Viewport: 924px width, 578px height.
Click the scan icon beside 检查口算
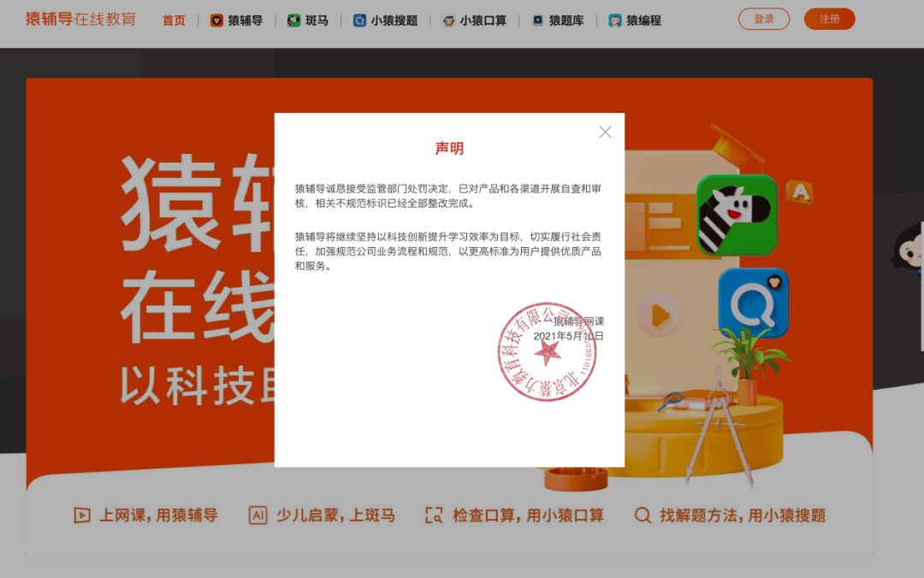[x=434, y=516]
